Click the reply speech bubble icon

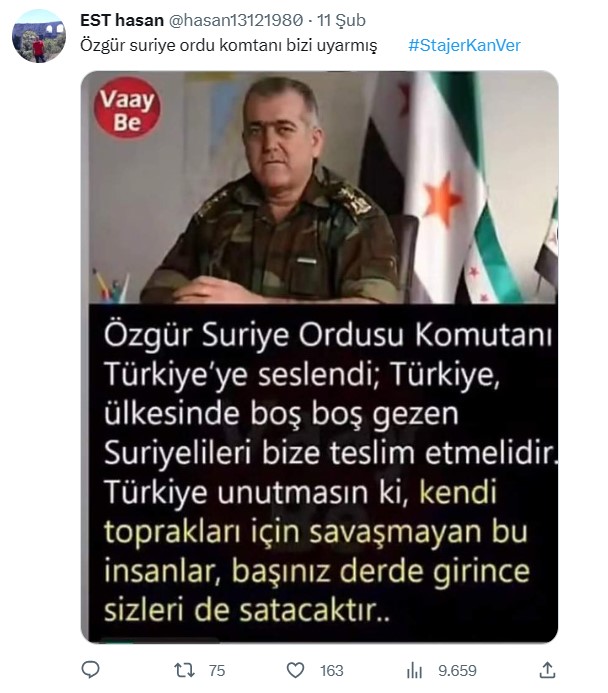coord(91,670)
